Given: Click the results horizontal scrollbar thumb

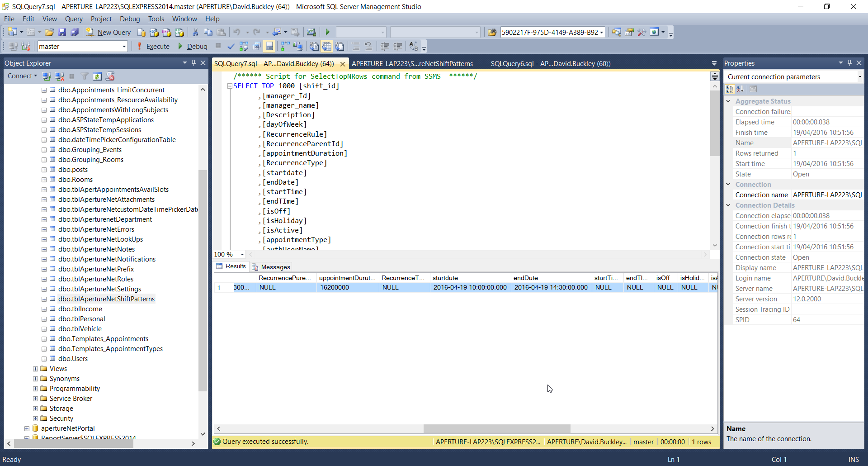Looking at the screenshot, I should coord(496,428).
